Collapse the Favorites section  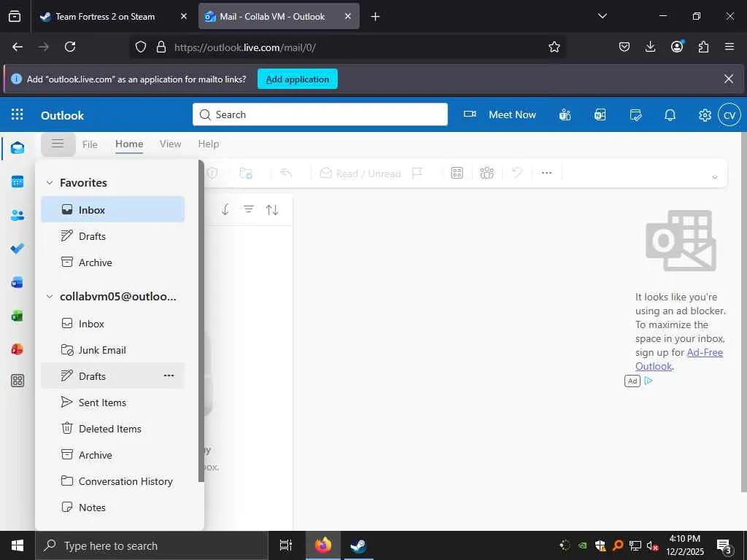(x=50, y=183)
